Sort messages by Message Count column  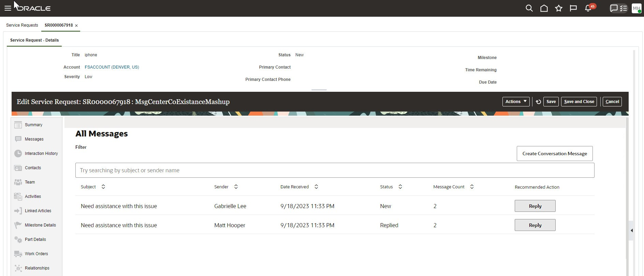472,187
